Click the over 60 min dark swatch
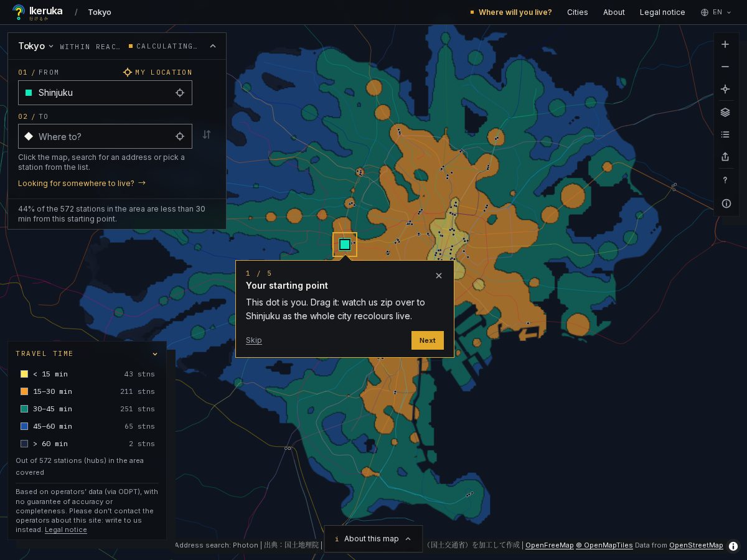The height and width of the screenshot is (560, 747). [24, 444]
